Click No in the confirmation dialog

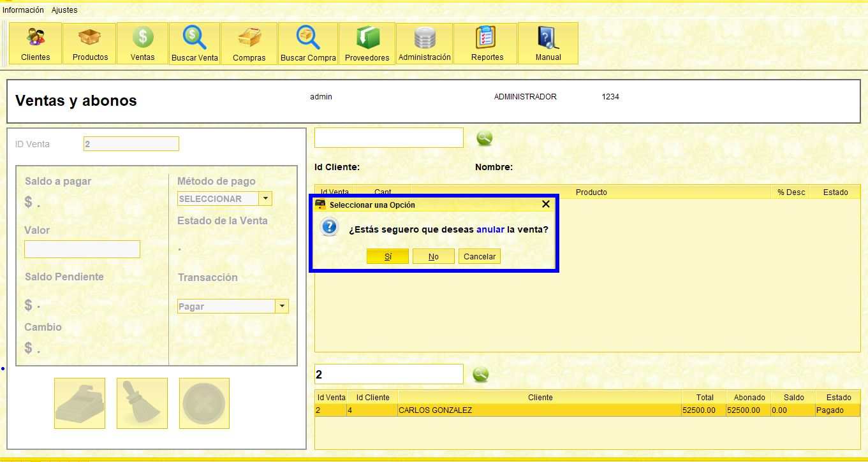click(x=433, y=256)
